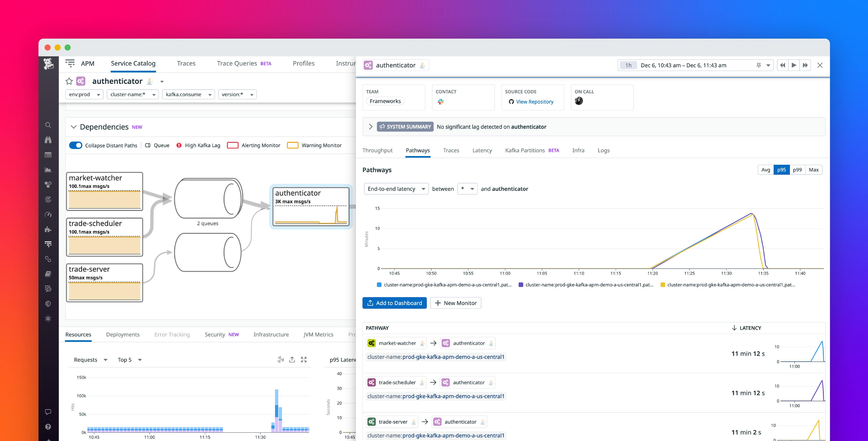Switch to the Kafka Partitions tab
This screenshot has height=441, width=868.
point(525,150)
